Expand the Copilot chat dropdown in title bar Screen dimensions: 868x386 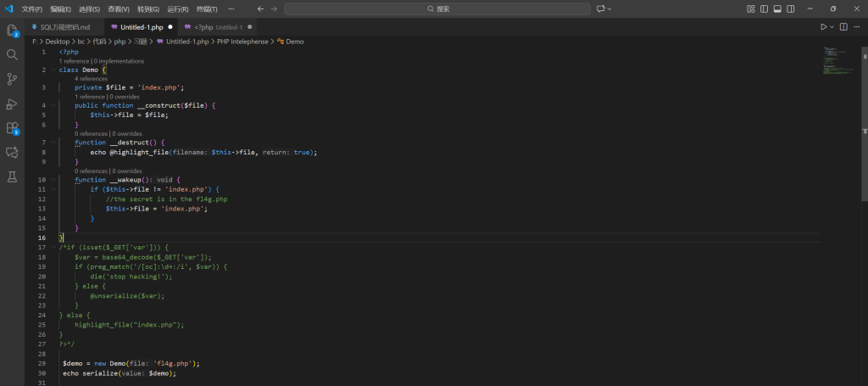coord(609,8)
